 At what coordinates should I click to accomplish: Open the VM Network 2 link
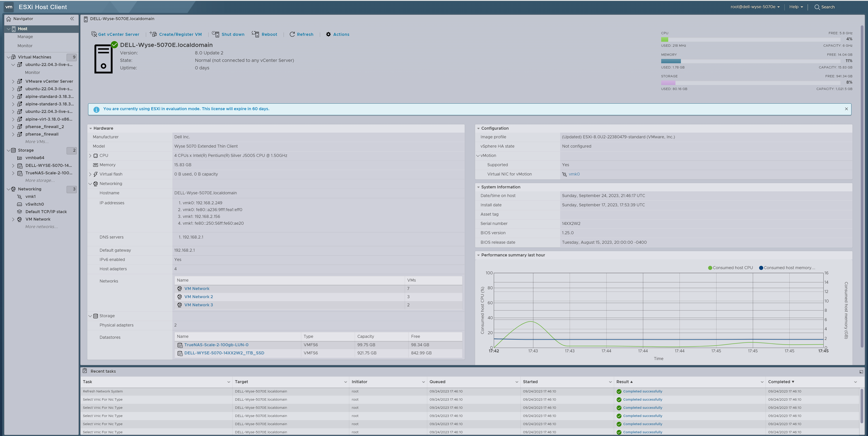[x=198, y=297]
